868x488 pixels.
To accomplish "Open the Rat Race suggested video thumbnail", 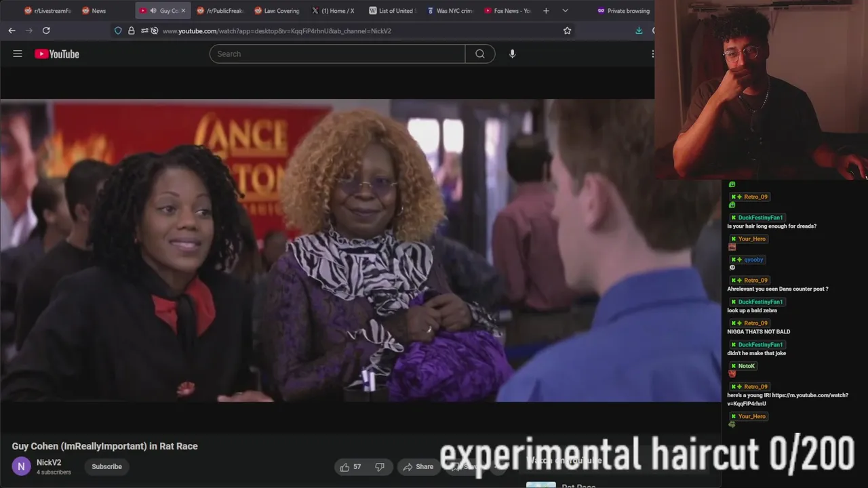I will (x=541, y=485).
